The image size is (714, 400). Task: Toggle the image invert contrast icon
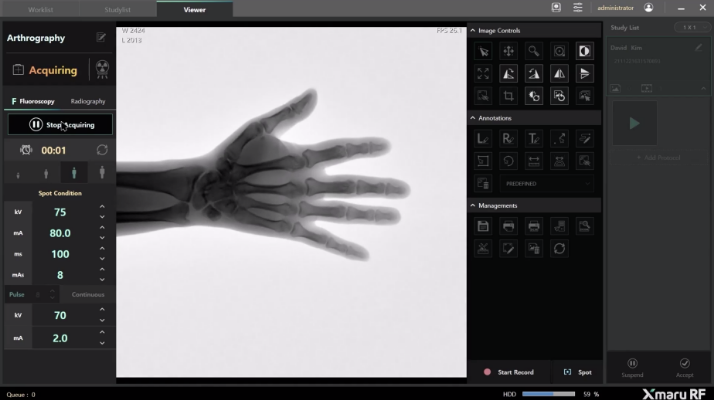[x=585, y=51]
